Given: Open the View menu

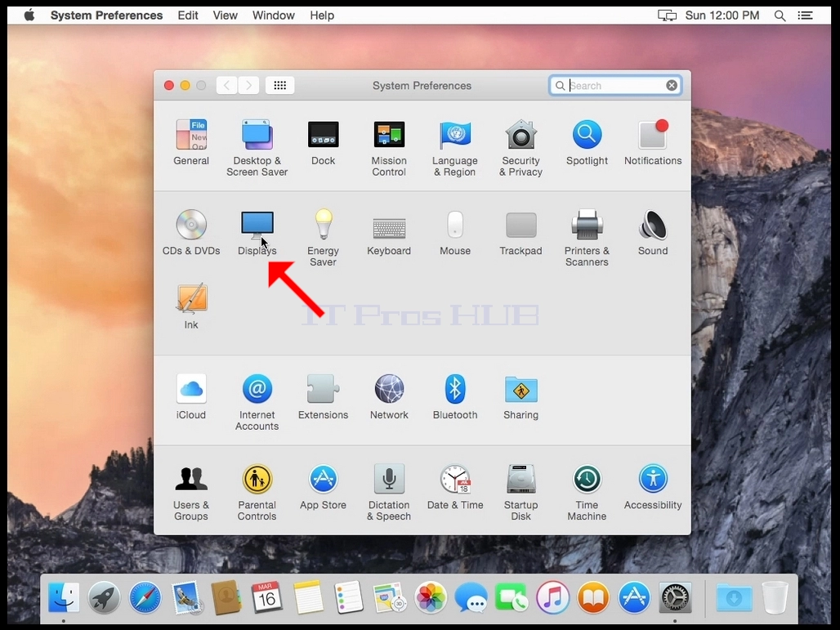Looking at the screenshot, I should 225,16.
